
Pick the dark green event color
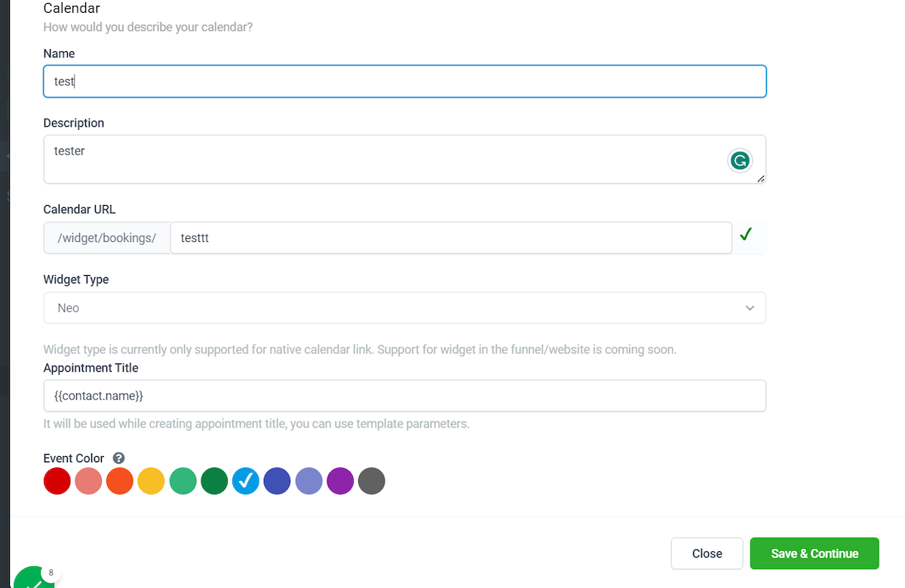(214, 481)
